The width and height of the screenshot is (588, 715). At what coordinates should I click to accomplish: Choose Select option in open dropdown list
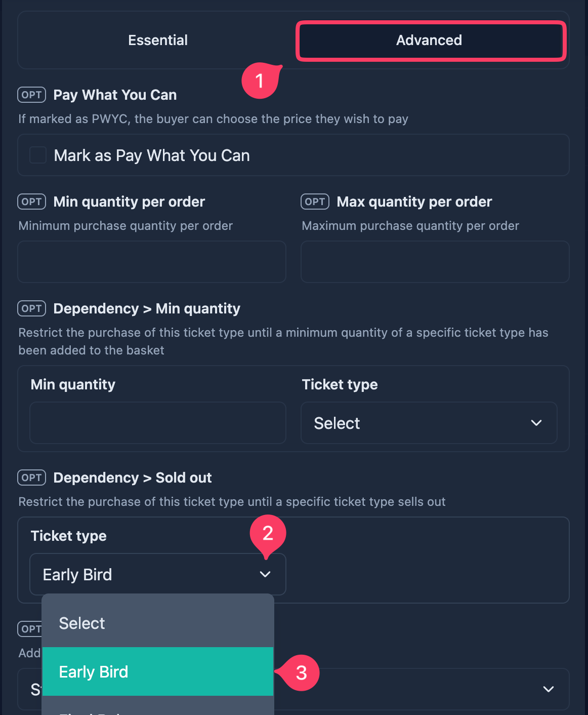click(x=158, y=623)
